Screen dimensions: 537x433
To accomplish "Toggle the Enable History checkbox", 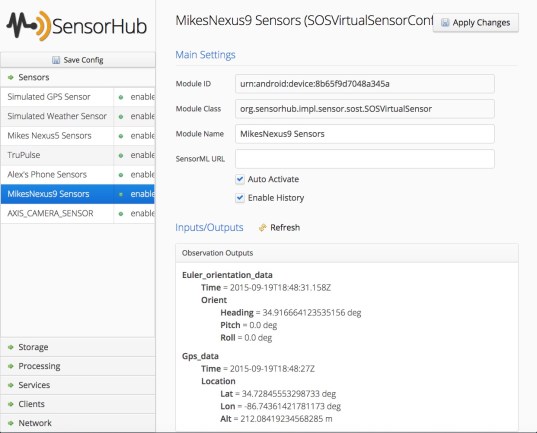I will (x=240, y=198).
